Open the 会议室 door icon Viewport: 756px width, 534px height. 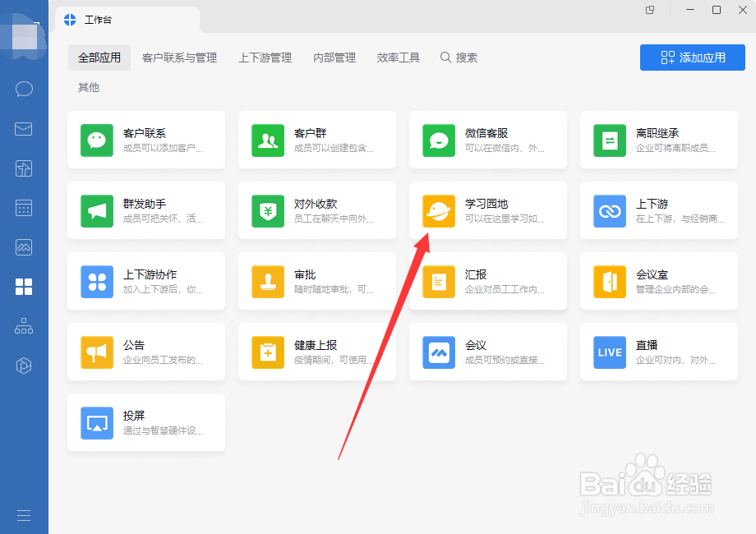point(610,282)
